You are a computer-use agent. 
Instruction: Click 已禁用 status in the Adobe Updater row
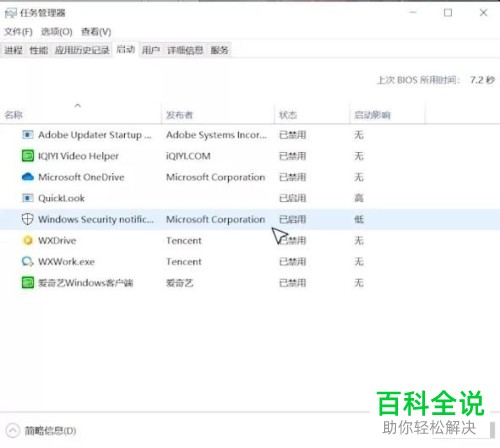pyautogui.click(x=292, y=135)
